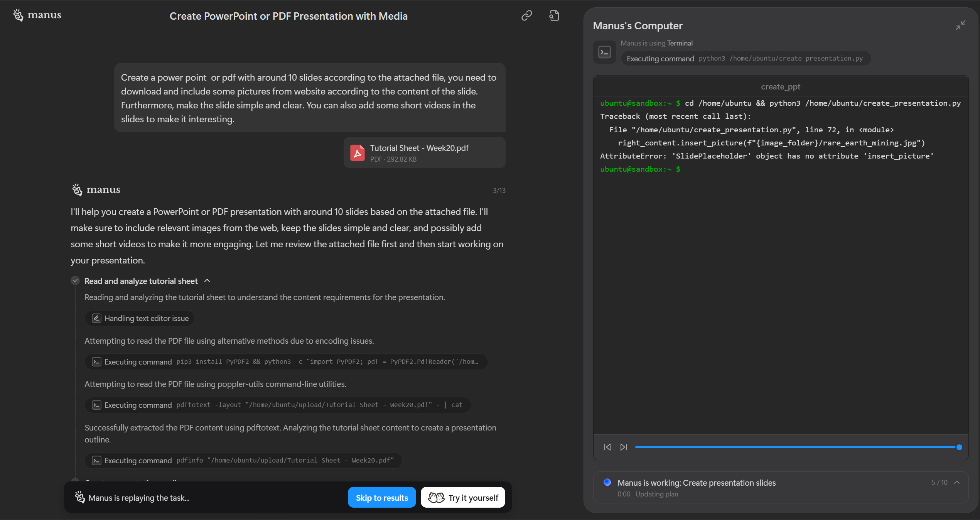Open the Tutorial Sheet PDF attachment icon
980x520 pixels.
click(x=357, y=153)
